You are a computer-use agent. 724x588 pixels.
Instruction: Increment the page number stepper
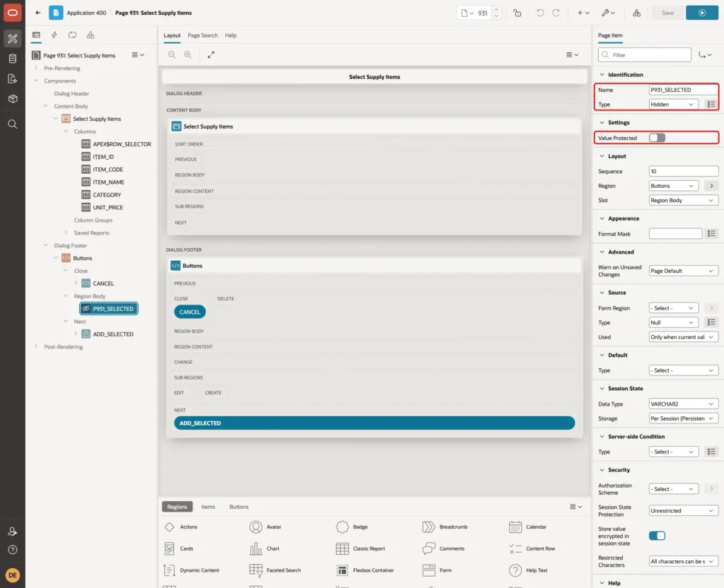(496, 10)
